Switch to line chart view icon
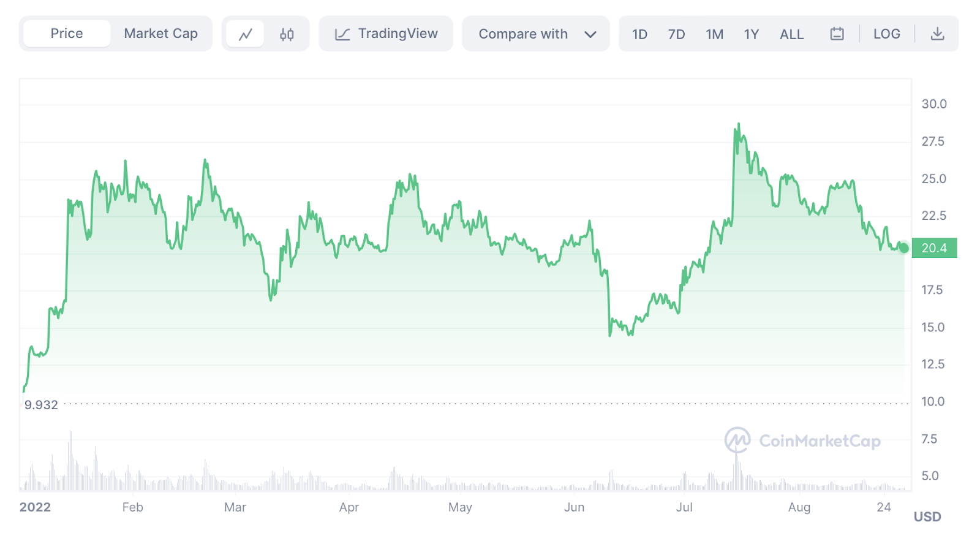The height and width of the screenshot is (536, 980). point(245,34)
